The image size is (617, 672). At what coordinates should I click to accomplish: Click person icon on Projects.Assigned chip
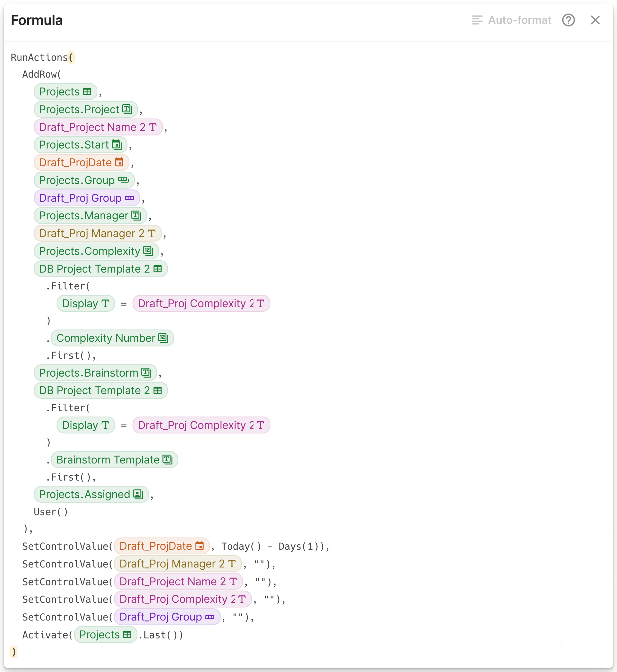(138, 494)
